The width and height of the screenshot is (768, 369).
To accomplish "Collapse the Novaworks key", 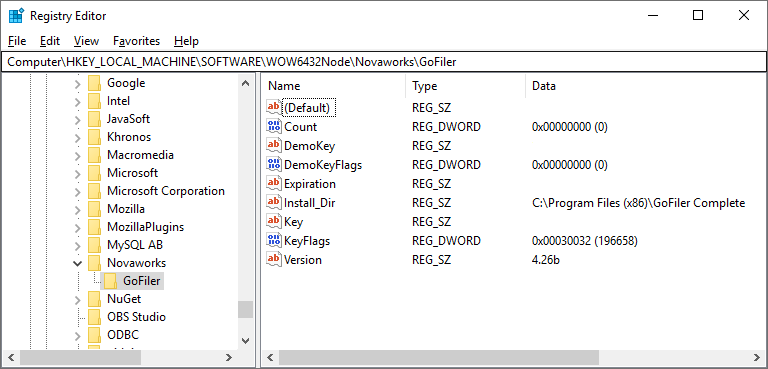I will pos(77,263).
